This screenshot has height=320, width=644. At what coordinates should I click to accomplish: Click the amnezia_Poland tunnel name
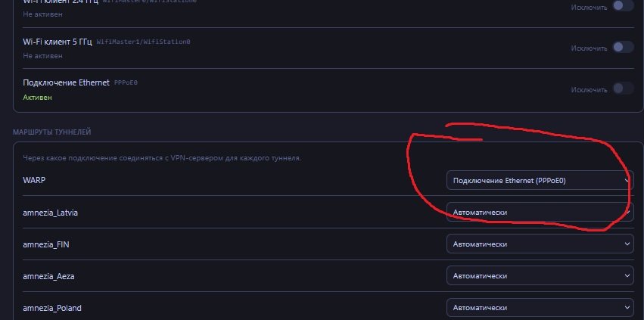coord(52,308)
